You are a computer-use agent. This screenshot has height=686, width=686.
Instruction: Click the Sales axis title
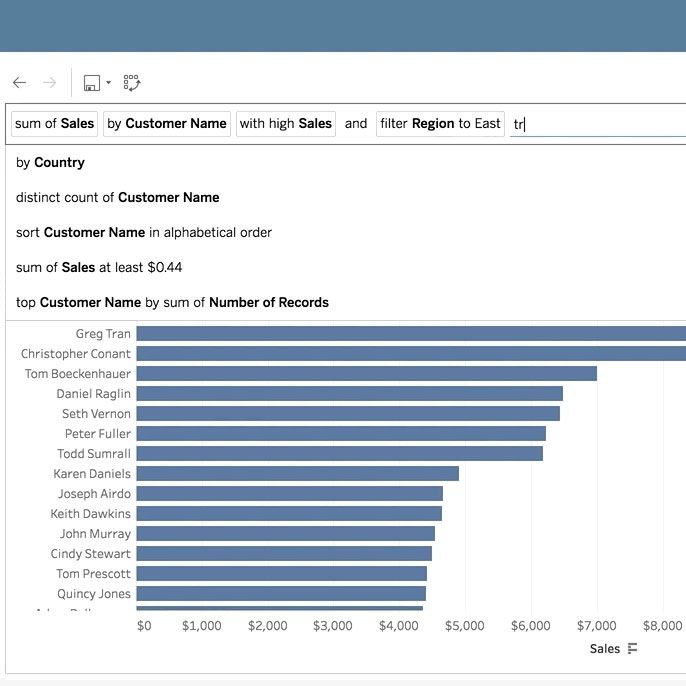[x=605, y=649]
